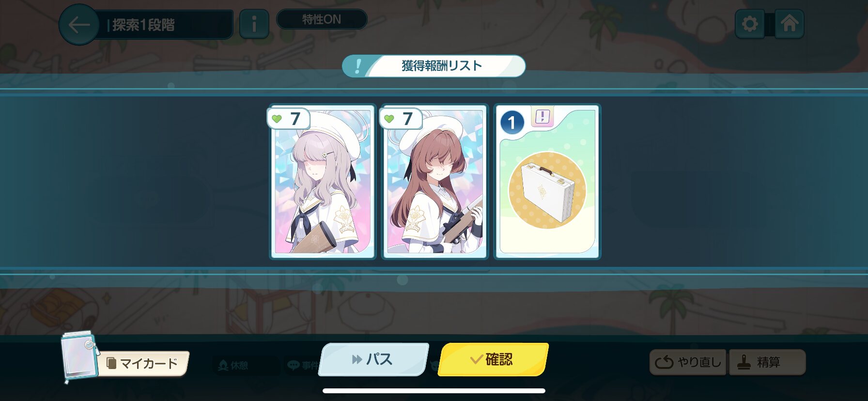This screenshot has width=868, height=401.
Task: Tap the heart 7 badge on second card
Action: coord(400,119)
